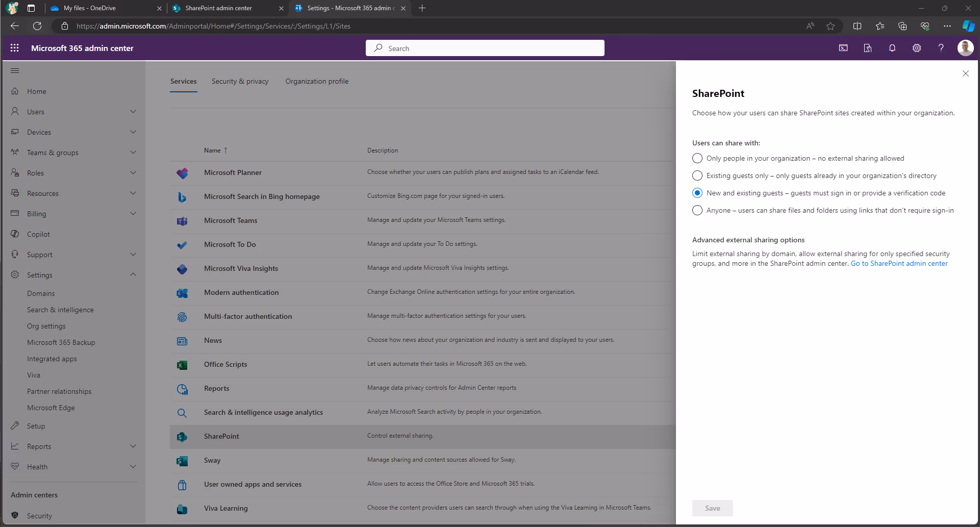Viewport: 980px width, 527px height.
Task: Open the notifications bell icon
Action: [892, 48]
